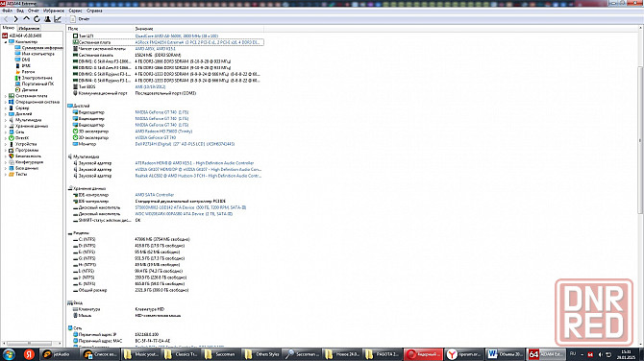The width and height of the screenshot is (644, 361).
Task: Expand the Сеть tree node
Action: 6,132
